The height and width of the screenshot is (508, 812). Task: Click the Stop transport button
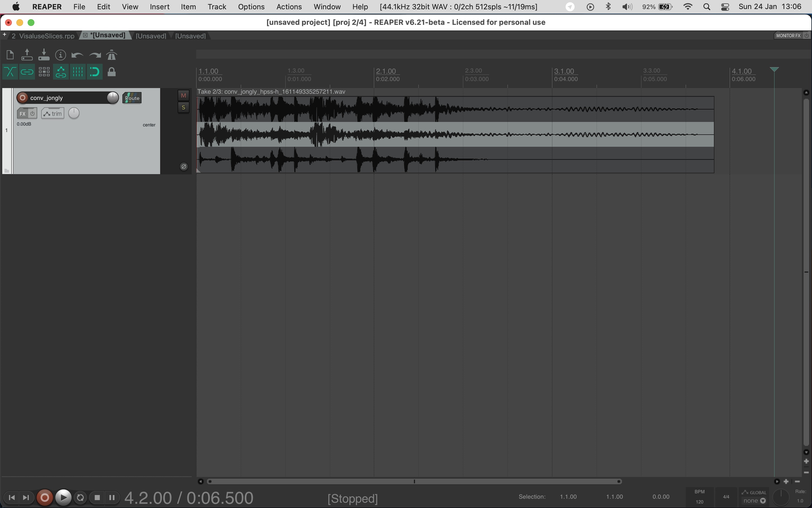pyautogui.click(x=97, y=498)
